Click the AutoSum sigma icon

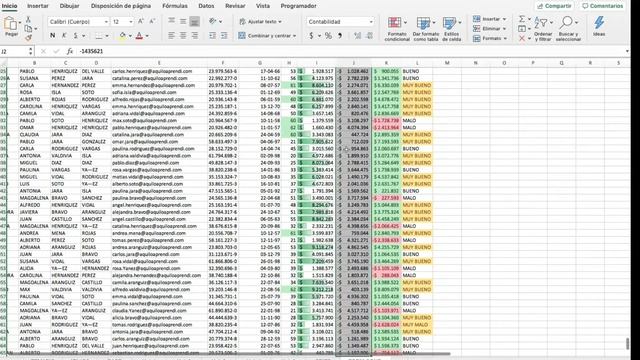(x=522, y=19)
